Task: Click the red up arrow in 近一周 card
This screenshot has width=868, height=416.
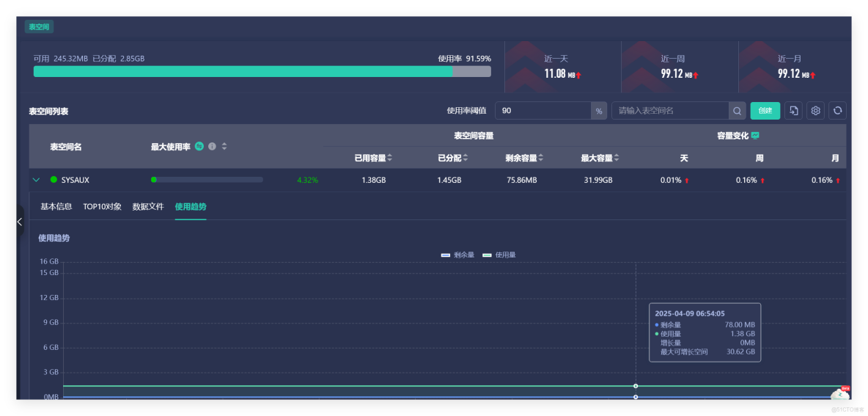Action: tap(695, 76)
